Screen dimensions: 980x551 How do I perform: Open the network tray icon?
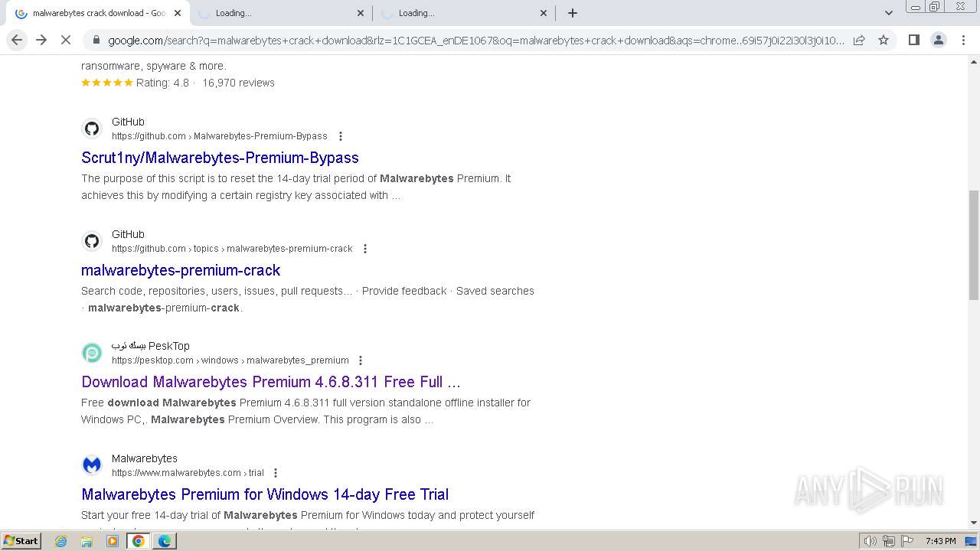[889, 541]
